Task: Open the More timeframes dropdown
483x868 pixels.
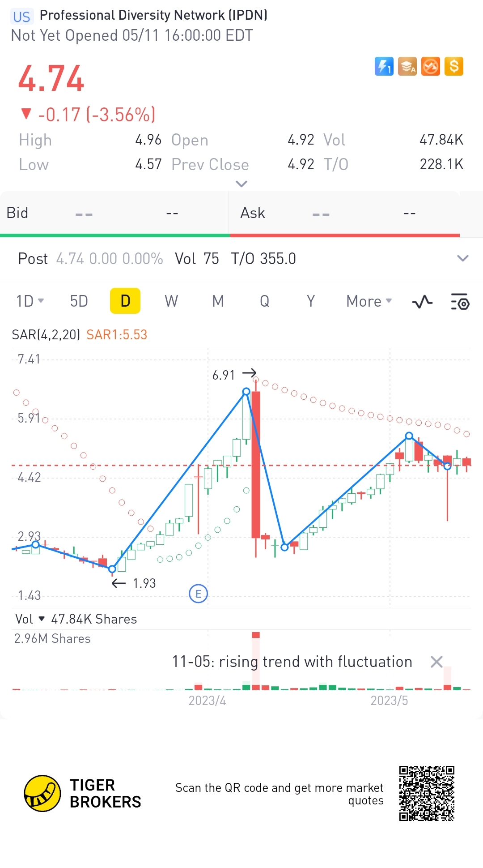Action: tap(369, 301)
